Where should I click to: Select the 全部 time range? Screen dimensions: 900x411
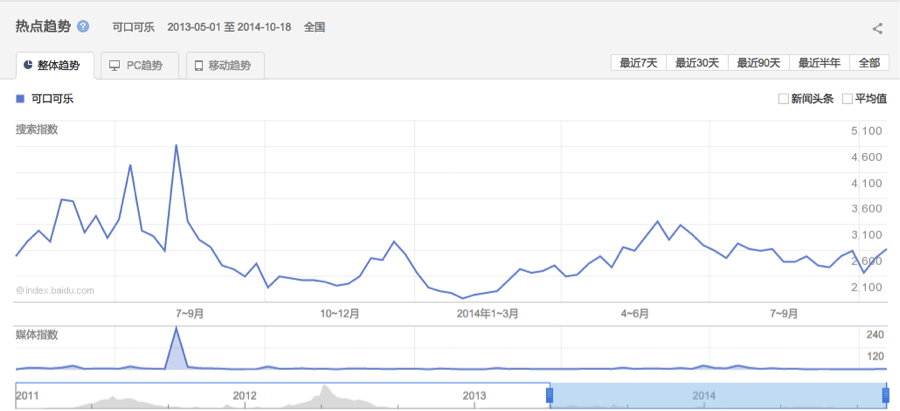[x=870, y=63]
